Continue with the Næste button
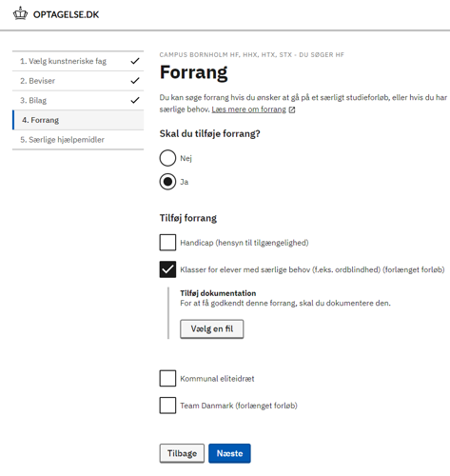 pos(229,453)
